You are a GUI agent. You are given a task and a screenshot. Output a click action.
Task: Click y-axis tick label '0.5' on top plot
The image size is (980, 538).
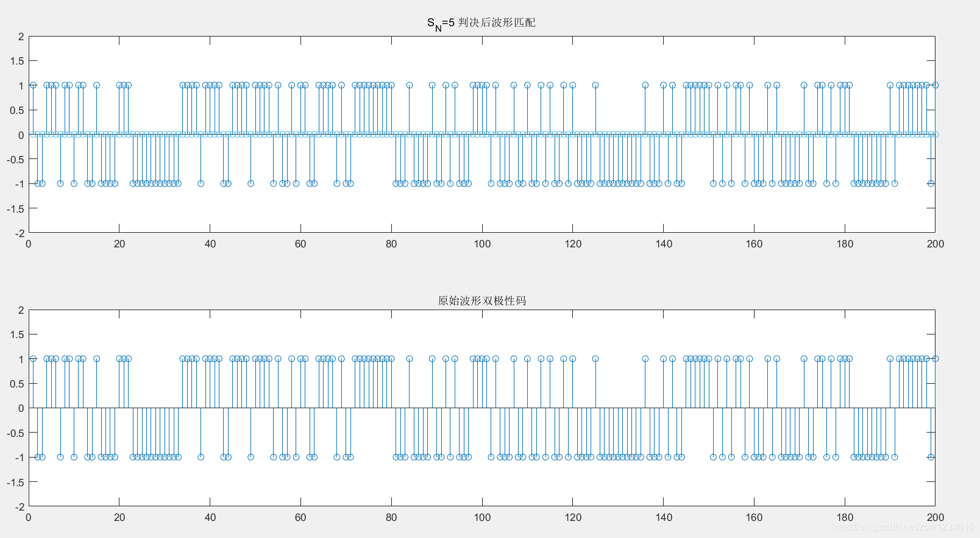(17, 110)
